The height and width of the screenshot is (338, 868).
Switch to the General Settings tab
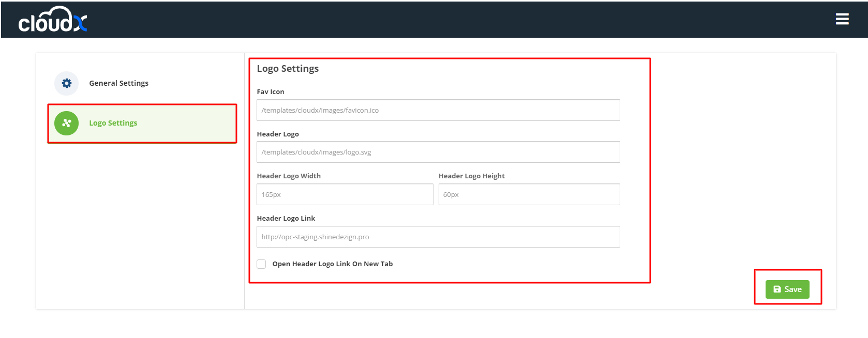(x=118, y=83)
